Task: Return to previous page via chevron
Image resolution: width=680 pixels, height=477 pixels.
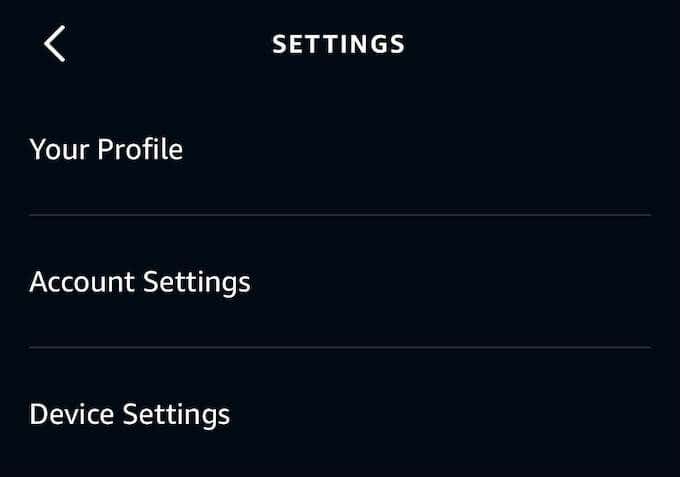Action: tap(55, 44)
